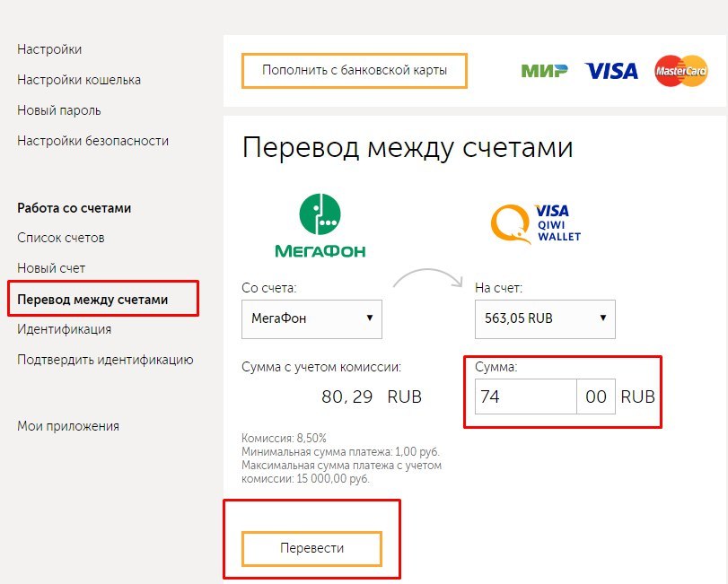Open Список счетов in sidebar
This screenshot has height=584, width=728.
click(x=61, y=238)
